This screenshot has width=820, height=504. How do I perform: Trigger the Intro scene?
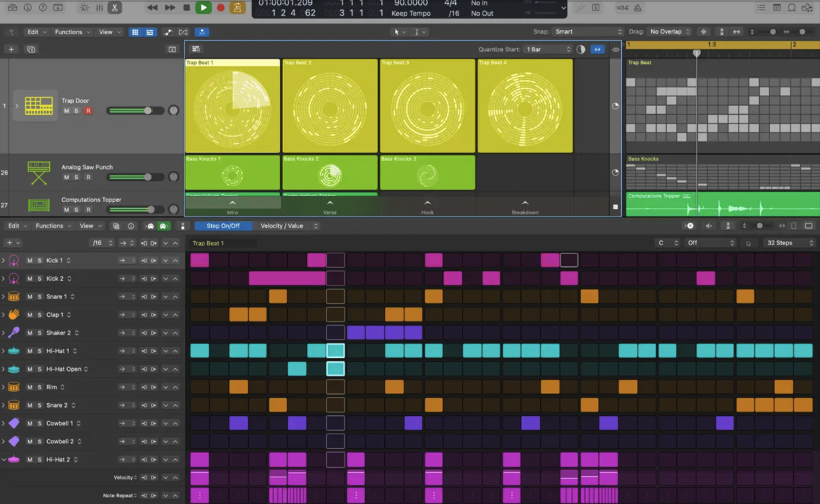(x=232, y=207)
